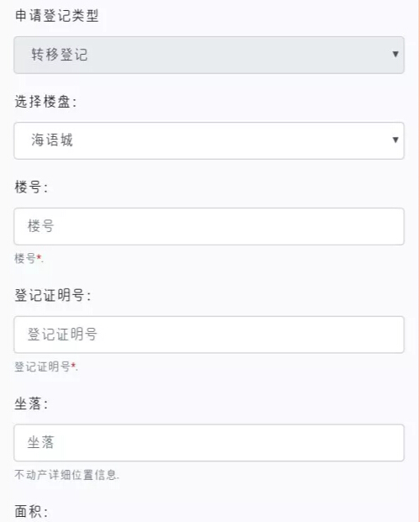The width and height of the screenshot is (420, 522).
Task: Click the 申请登记类型 heading label
Action: pos(56,16)
